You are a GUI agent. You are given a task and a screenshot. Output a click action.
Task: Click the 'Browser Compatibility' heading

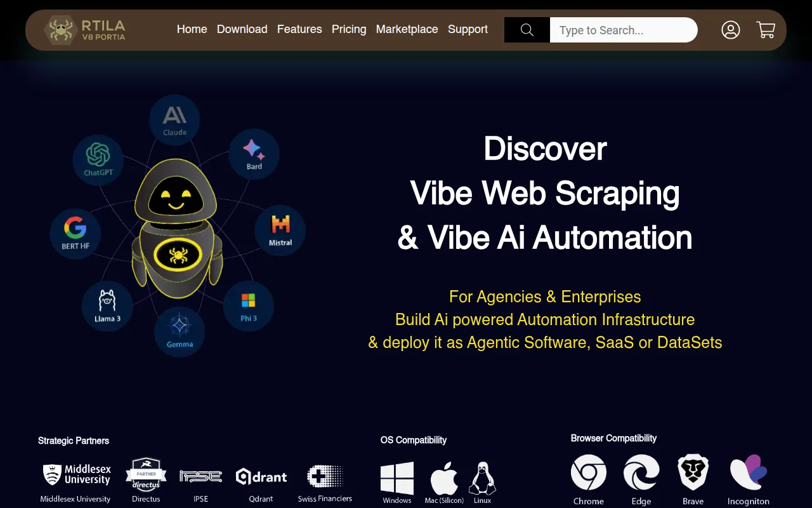[613, 438]
